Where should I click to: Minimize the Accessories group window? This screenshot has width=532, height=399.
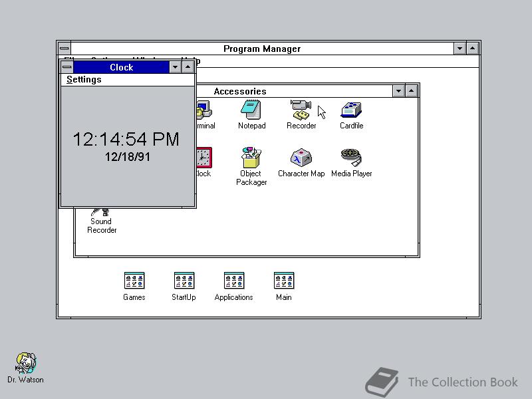point(398,91)
